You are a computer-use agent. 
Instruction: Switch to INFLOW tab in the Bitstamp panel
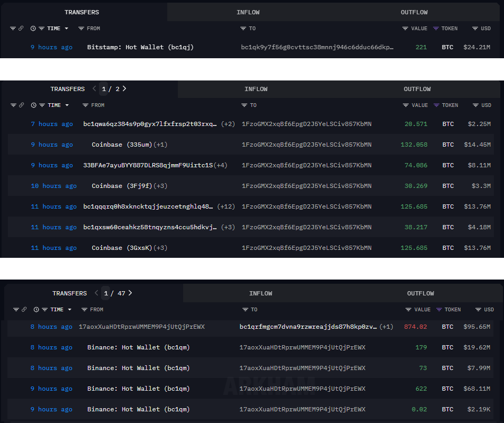248,12
